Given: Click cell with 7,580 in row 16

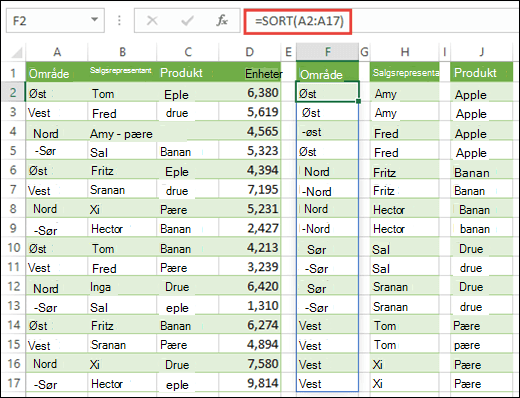Looking at the screenshot, I should tap(250, 364).
